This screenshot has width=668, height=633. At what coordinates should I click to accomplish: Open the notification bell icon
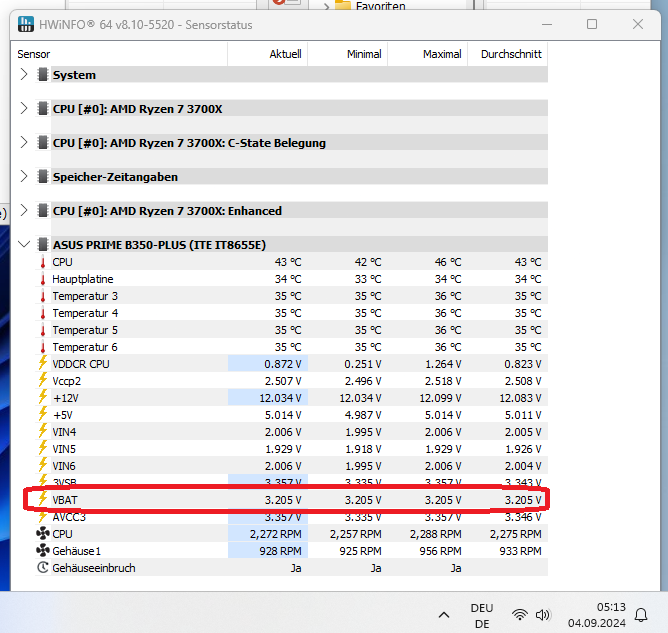641,615
